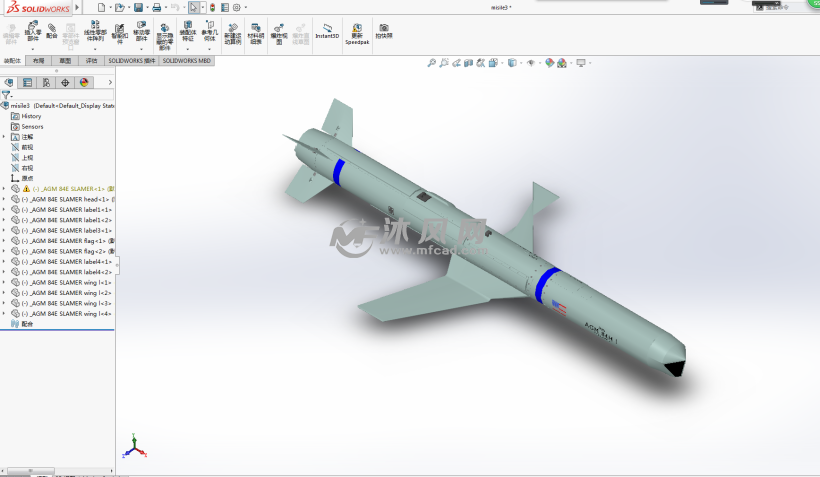Expand panel tabs chevron arrow
This screenshot has height=477, width=820.
point(110,83)
